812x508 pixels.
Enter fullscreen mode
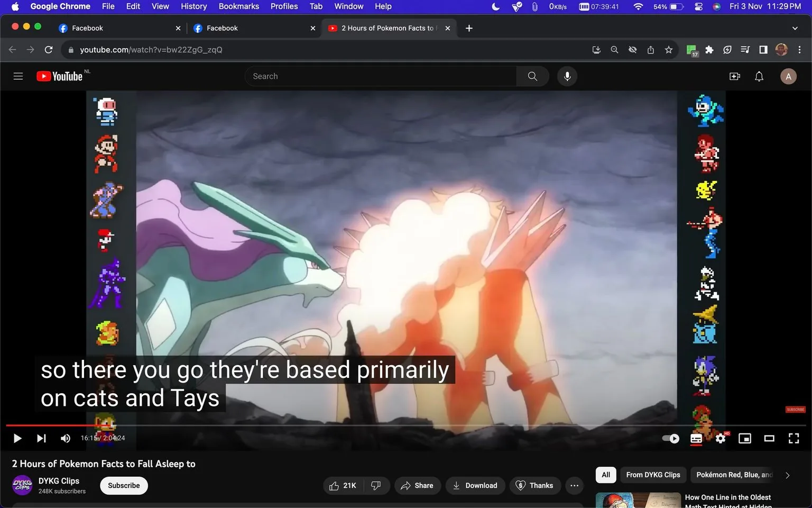pos(793,438)
